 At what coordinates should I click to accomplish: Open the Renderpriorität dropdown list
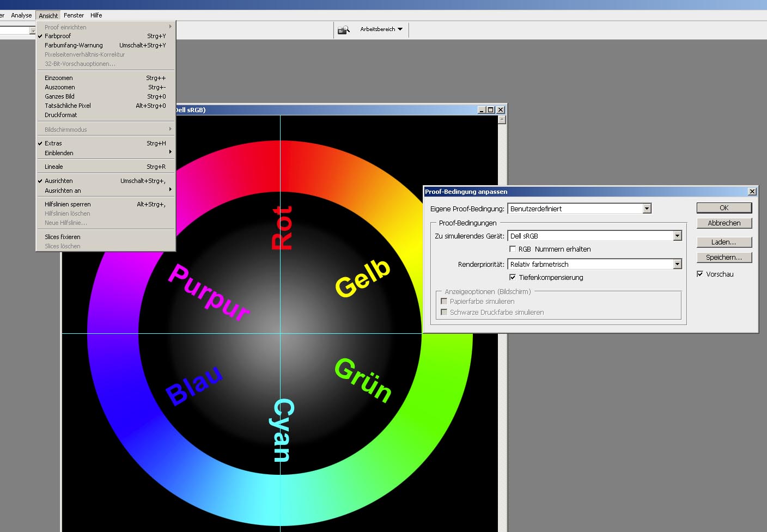click(x=677, y=265)
